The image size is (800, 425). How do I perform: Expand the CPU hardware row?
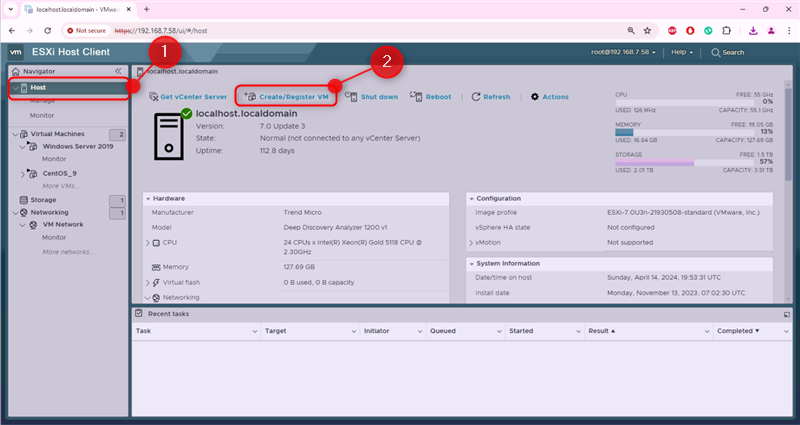click(x=148, y=243)
